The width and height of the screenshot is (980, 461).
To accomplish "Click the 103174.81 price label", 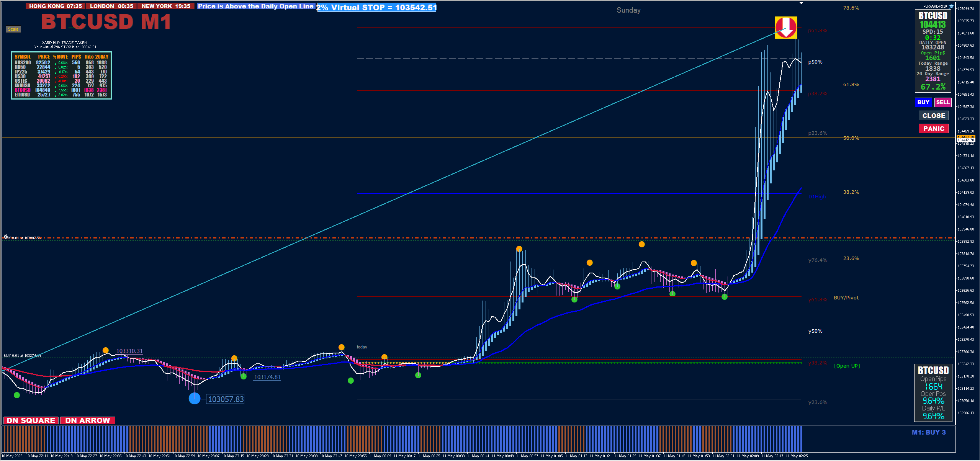I will coord(267,377).
